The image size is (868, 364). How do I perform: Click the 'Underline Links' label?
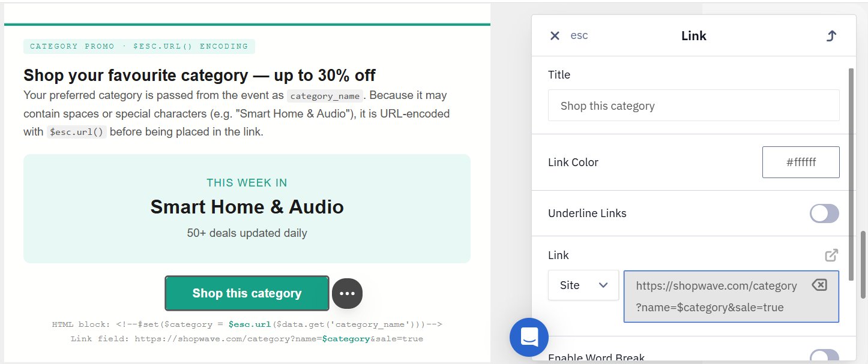tap(587, 213)
